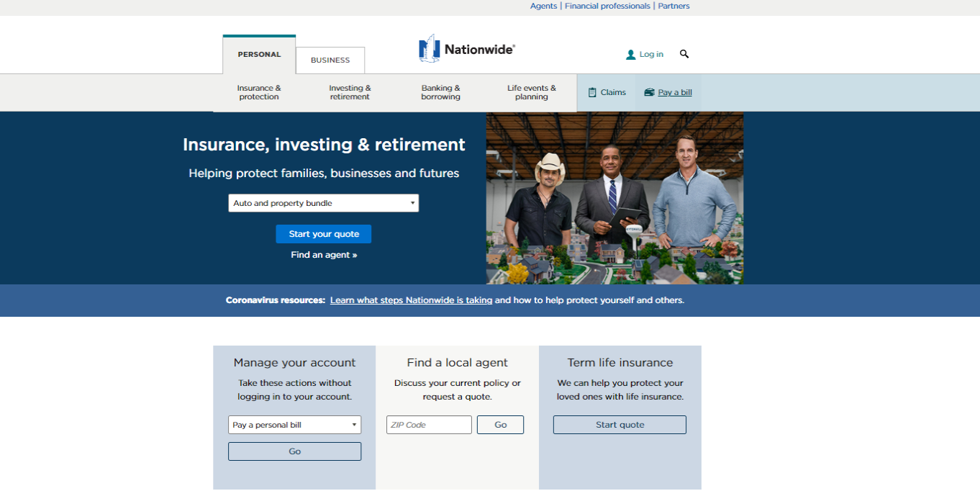Open Insurance & protection menu
This screenshot has width=980, height=491.
[259, 92]
